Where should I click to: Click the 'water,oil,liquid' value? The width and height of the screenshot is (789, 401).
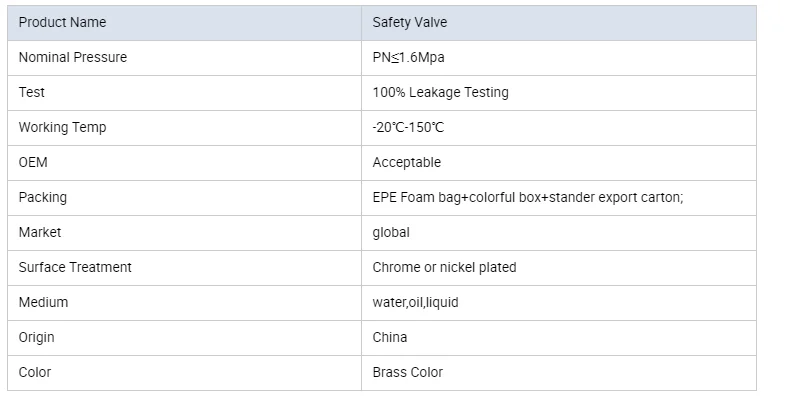tap(415, 302)
